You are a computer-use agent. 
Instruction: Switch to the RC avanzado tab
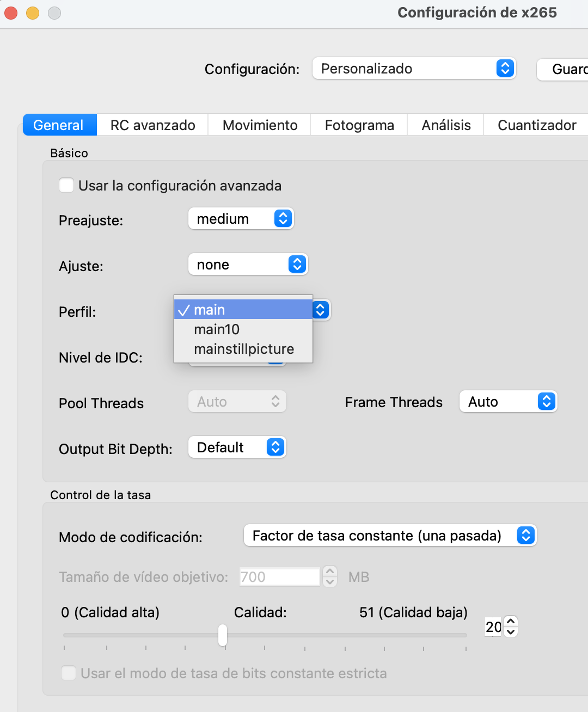[x=152, y=125]
